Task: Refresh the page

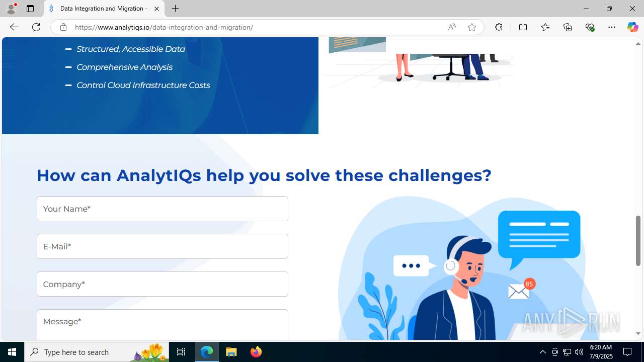Action: [36, 27]
